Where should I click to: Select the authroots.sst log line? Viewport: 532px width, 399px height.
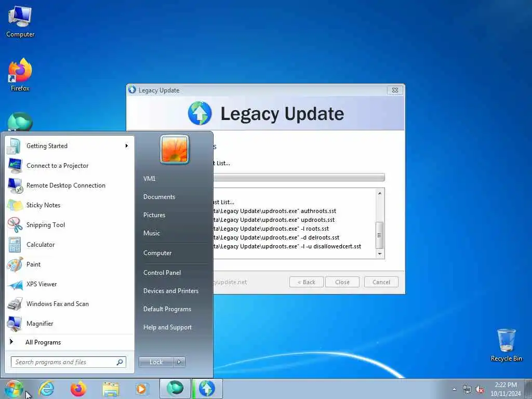point(274,211)
